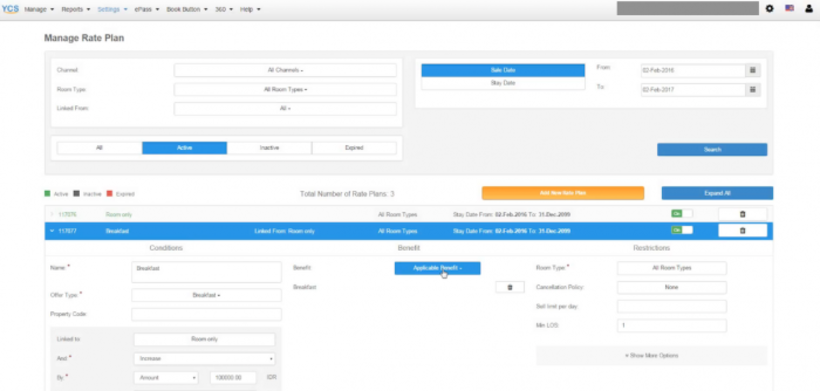The image size is (820, 391).
Task: Open the Reports menu
Action: 76,9
